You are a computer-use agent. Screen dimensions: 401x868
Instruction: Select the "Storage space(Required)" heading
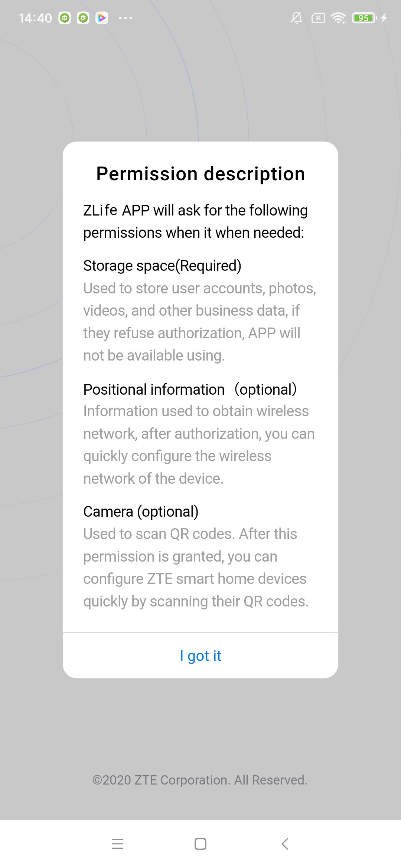point(162,266)
